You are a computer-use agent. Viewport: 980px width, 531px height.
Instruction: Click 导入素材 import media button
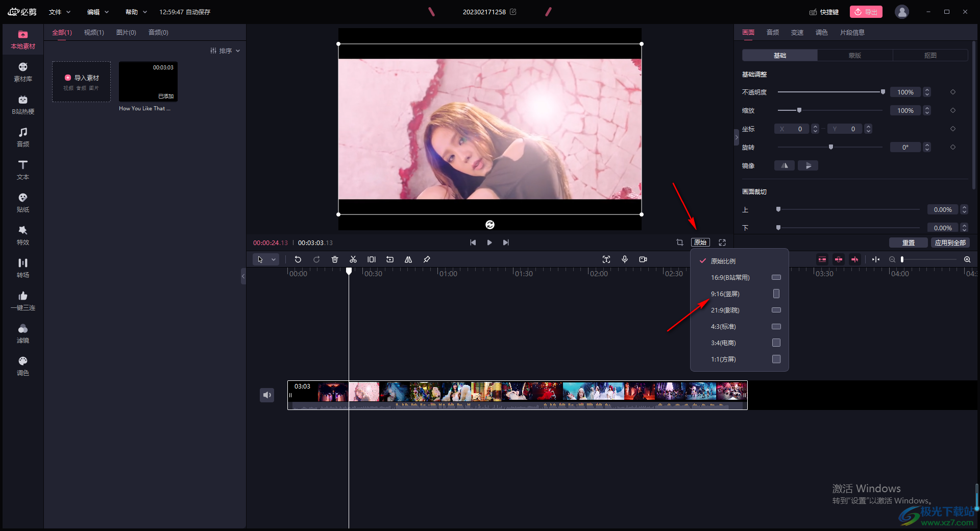[82, 81]
